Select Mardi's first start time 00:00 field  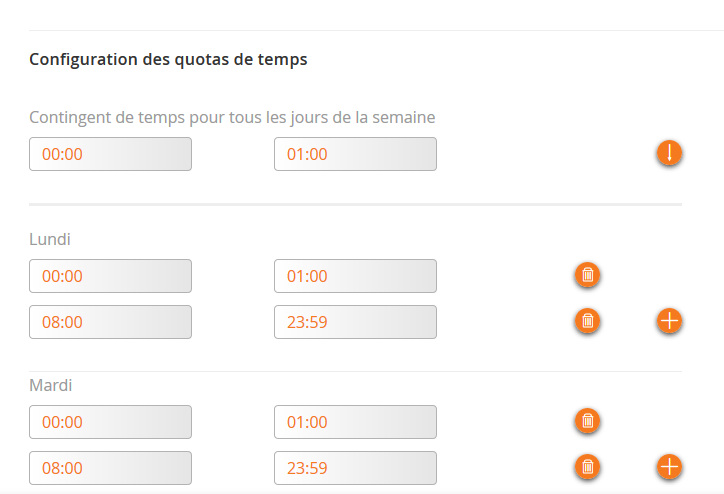(110, 422)
